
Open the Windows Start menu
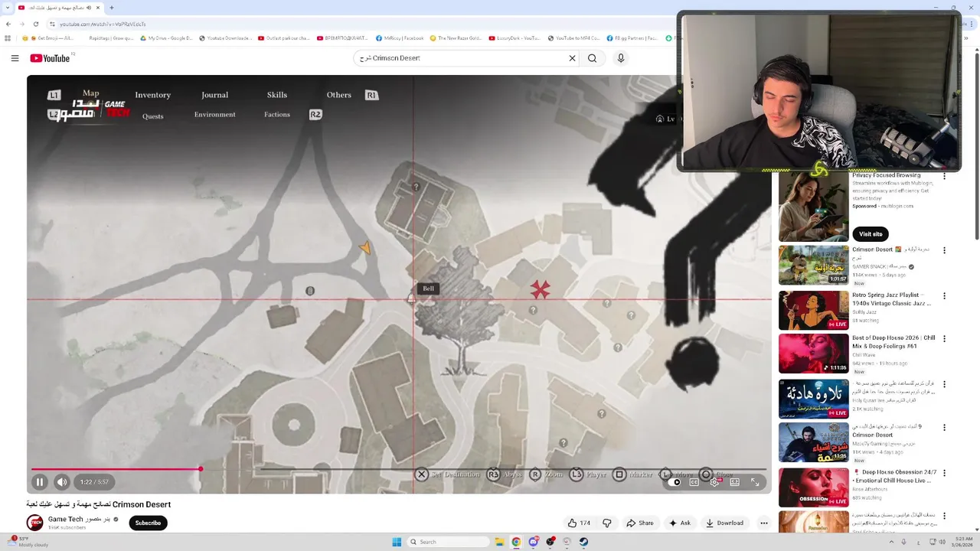tap(397, 542)
